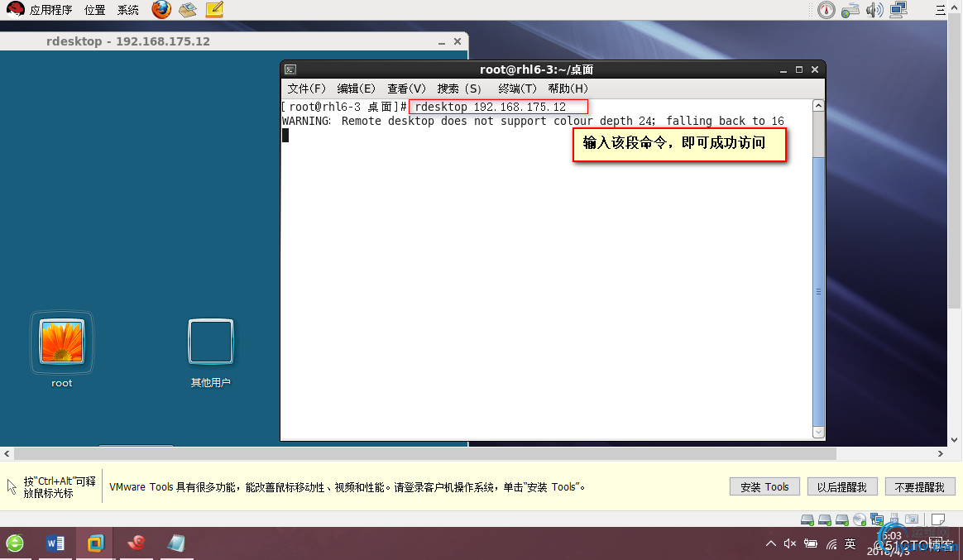Click the VMware message log note icon
963x560 pixels.
tap(938, 519)
